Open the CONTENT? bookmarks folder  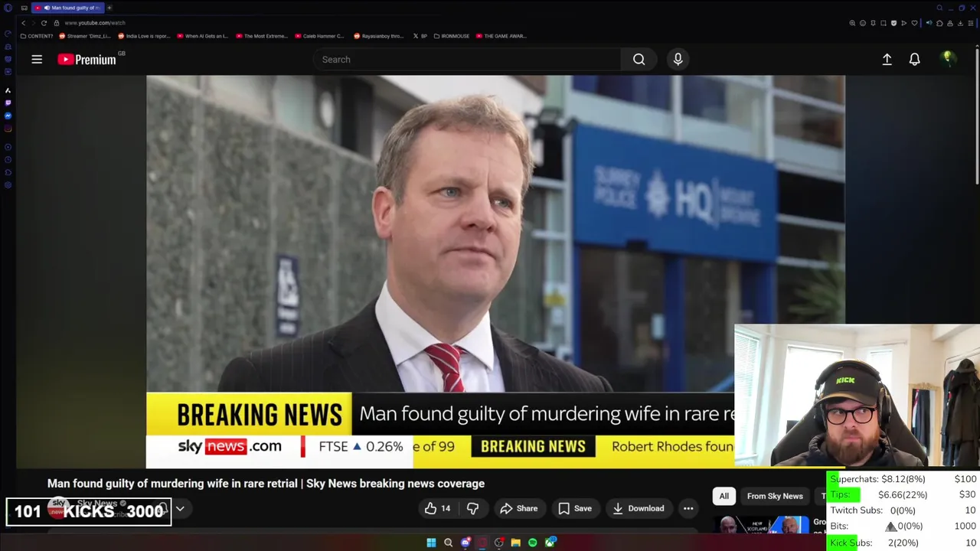(x=37, y=36)
